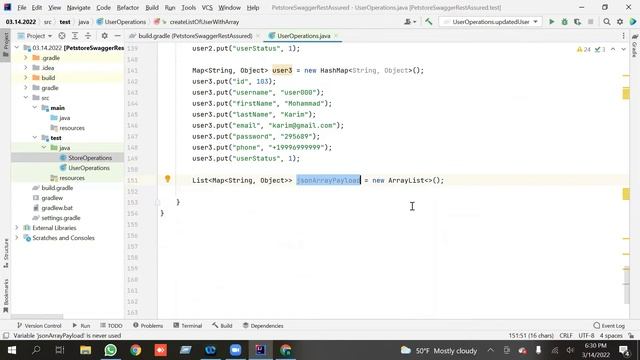This screenshot has height=360, width=640.
Task: Open File Explorer from the taskbar
Action: click(85, 350)
